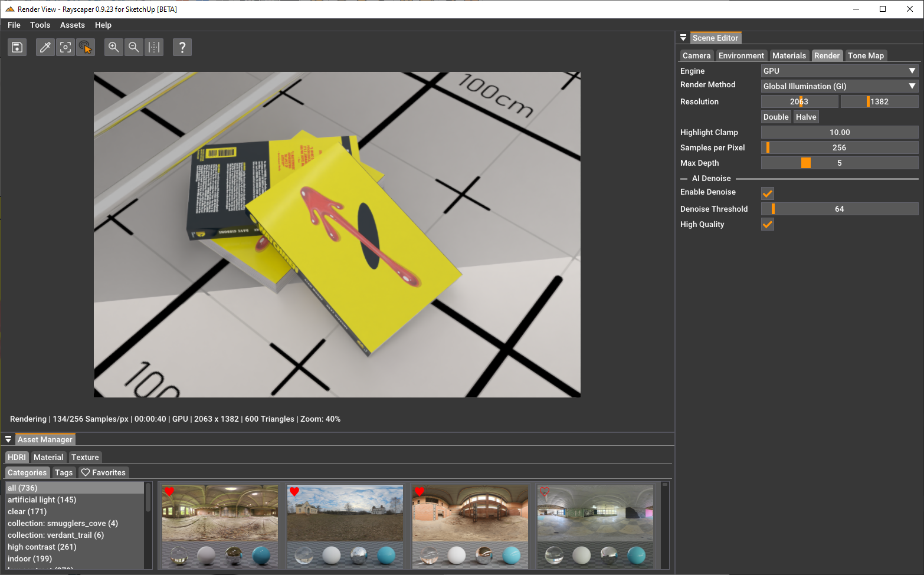Adjust the Max Depth slider
Viewport: 924px width, 575px height.
pyautogui.click(x=840, y=163)
